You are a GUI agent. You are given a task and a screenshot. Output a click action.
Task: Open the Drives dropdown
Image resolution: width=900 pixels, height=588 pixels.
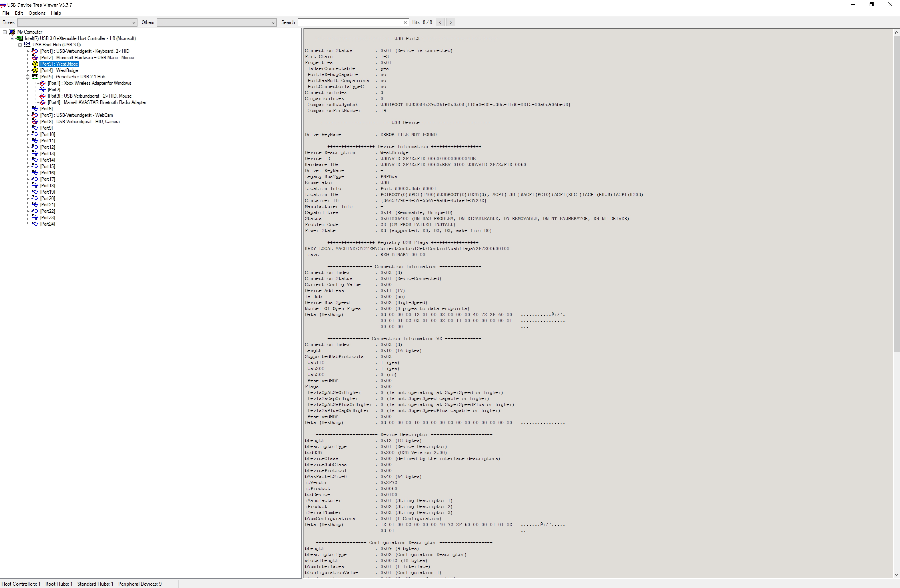tap(133, 23)
